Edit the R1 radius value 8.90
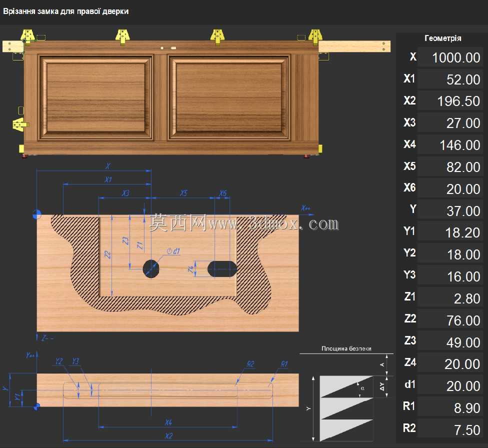Image resolution: width=488 pixels, height=448 pixels. click(x=450, y=407)
